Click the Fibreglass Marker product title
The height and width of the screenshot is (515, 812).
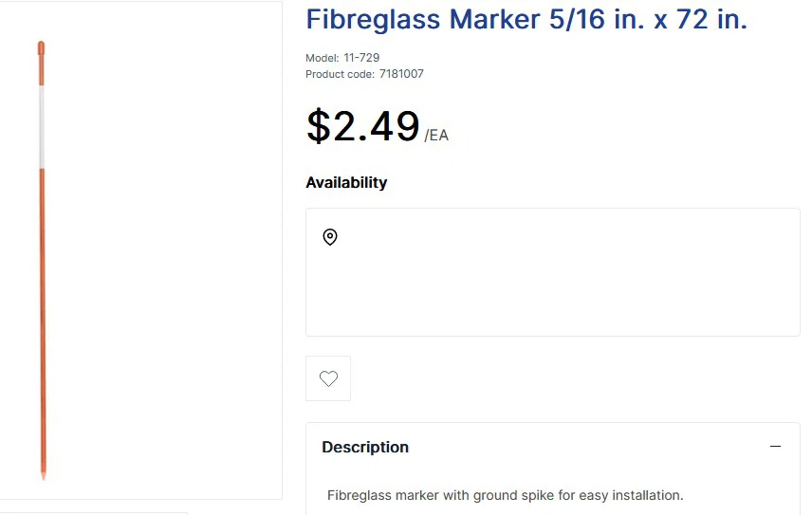click(x=526, y=19)
